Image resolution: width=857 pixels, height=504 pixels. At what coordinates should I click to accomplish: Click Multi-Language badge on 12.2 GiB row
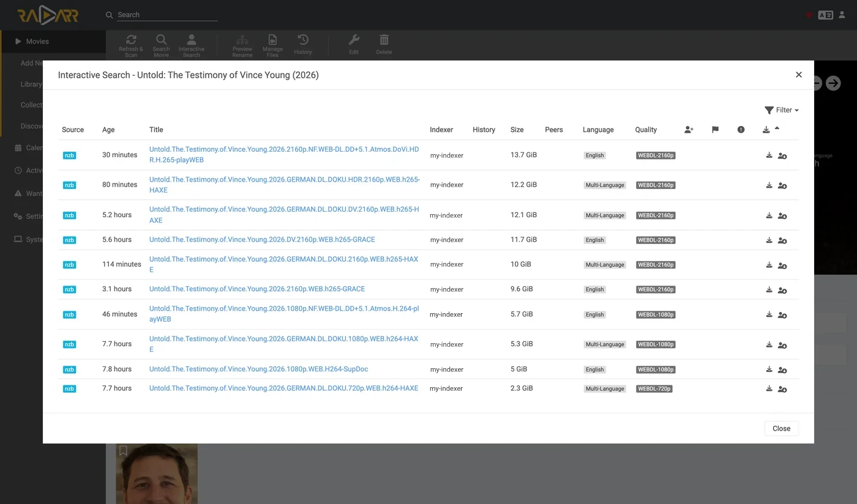(605, 185)
